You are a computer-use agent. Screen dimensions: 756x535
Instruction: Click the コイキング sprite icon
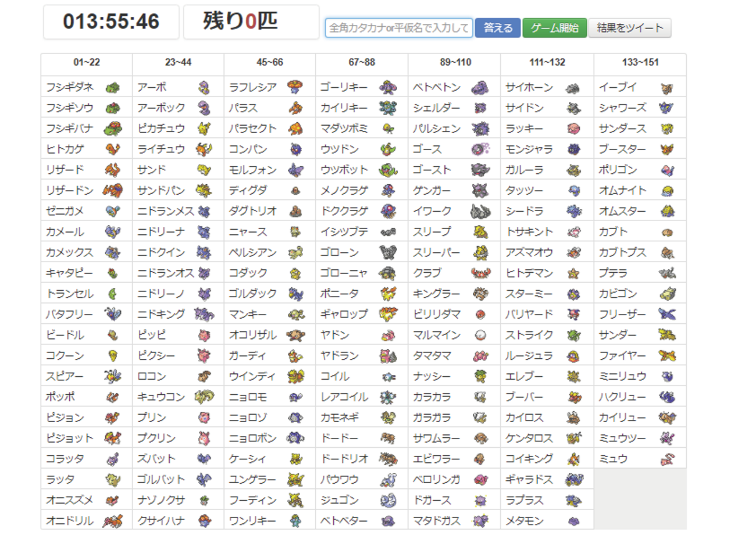pyautogui.click(x=573, y=458)
